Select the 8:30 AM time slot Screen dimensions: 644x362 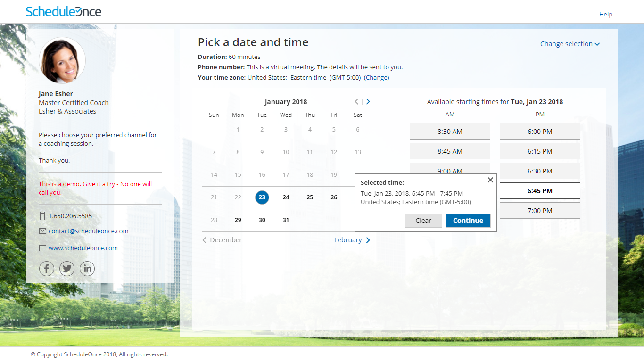pos(449,131)
